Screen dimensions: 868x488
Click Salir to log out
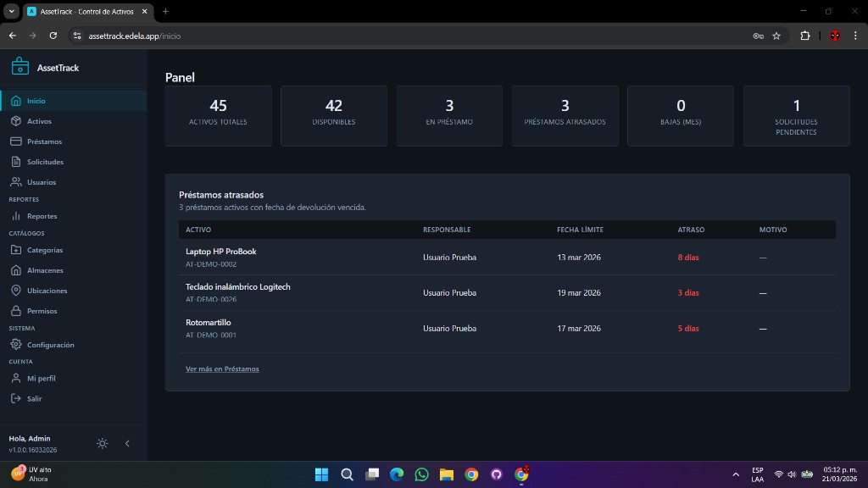(34, 399)
